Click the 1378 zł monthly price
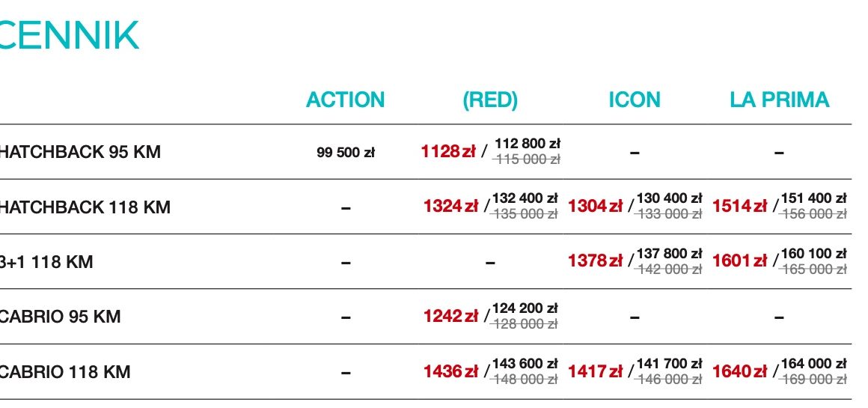 coord(595,262)
